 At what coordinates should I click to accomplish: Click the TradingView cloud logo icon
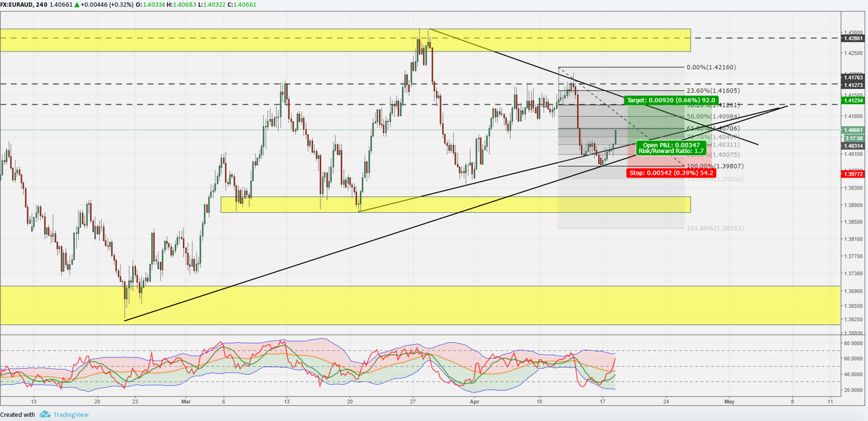click(x=44, y=414)
